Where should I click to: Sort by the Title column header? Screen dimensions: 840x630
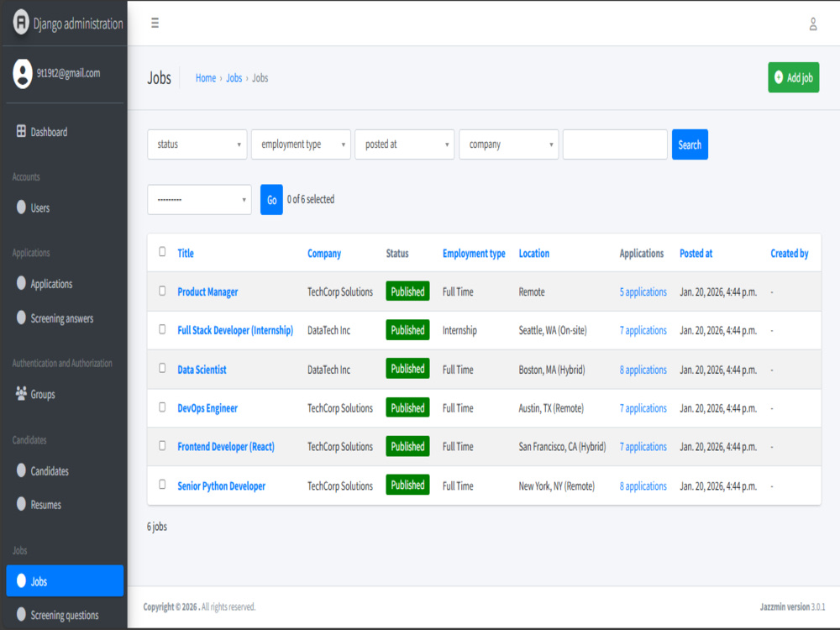tap(186, 254)
